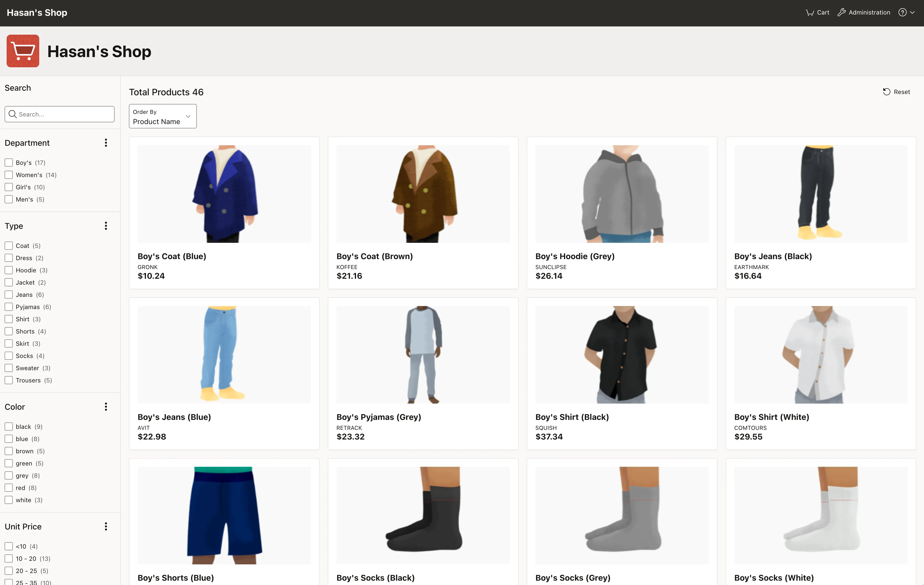Image resolution: width=924 pixels, height=585 pixels.
Task: Check the Socks type filter
Action: (x=9, y=356)
